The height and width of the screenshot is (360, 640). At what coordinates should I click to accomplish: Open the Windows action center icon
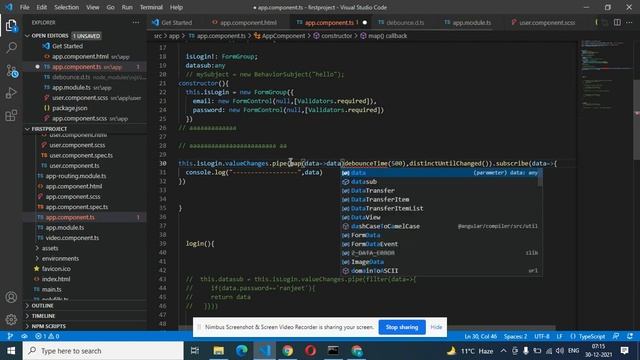click(x=624, y=351)
